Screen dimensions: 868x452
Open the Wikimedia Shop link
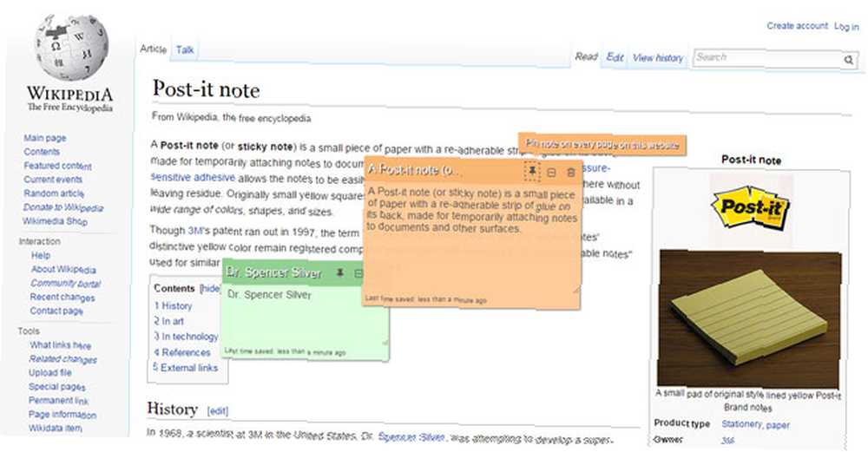pyautogui.click(x=55, y=220)
